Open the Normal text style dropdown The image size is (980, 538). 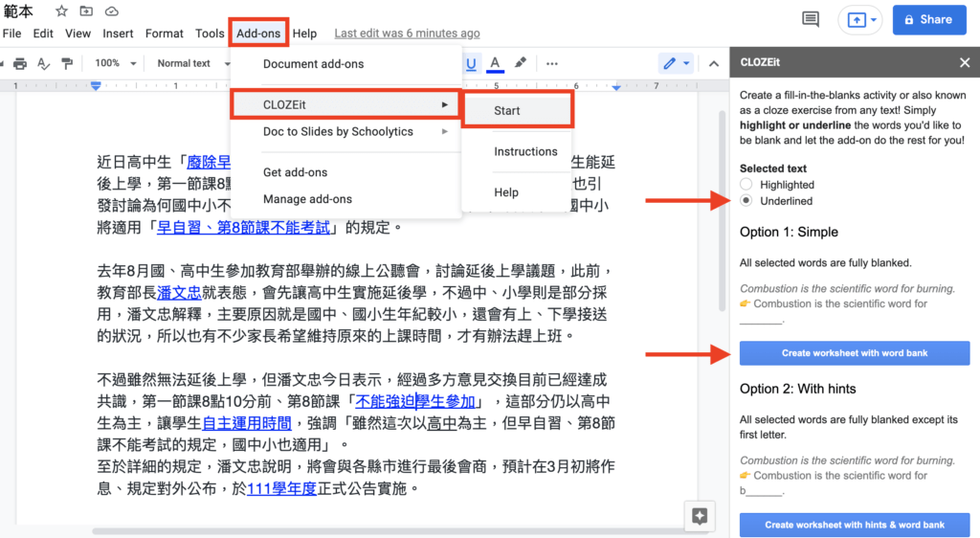189,63
